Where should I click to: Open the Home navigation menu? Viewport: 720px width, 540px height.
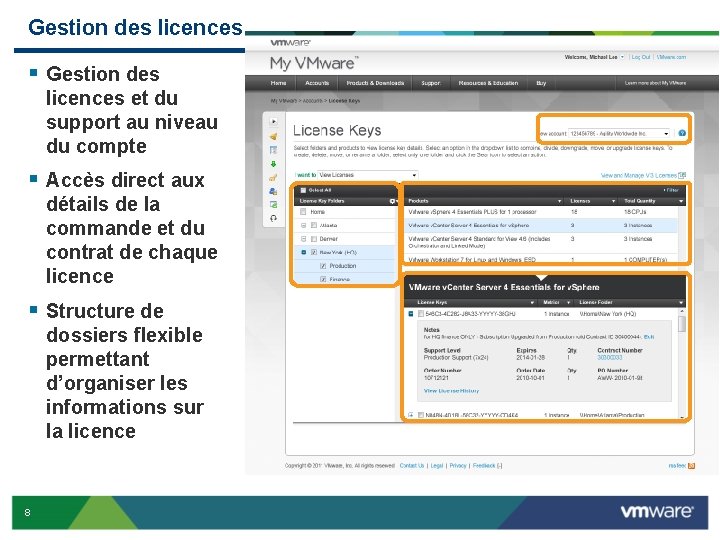click(x=278, y=83)
